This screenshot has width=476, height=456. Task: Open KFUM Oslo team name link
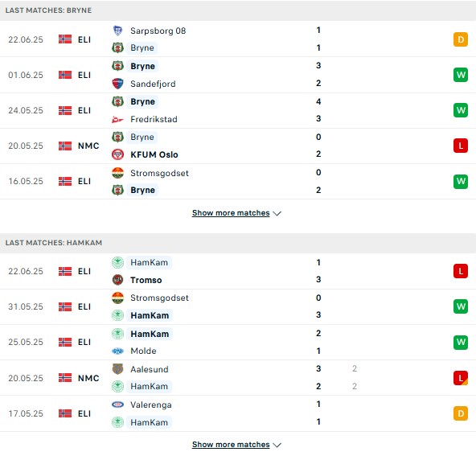tap(154, 154)
